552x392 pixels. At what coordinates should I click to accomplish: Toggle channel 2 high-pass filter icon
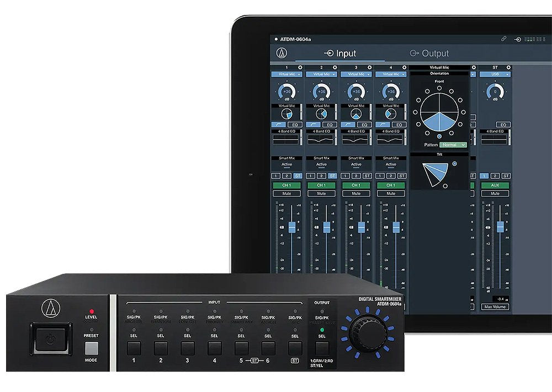312,125
